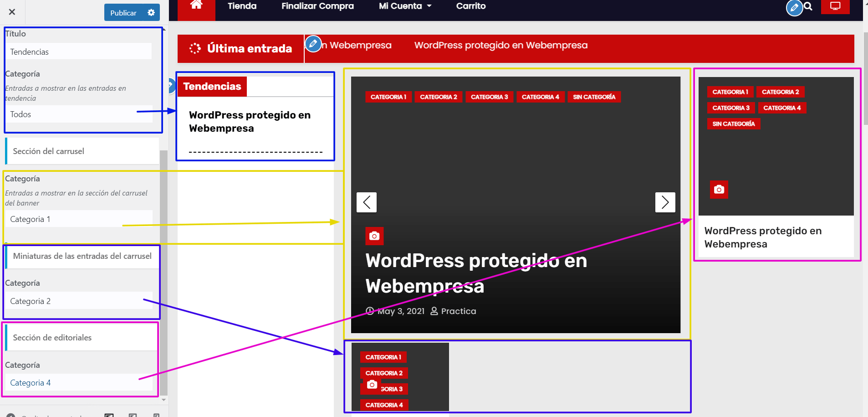
Task: Open the Carrito menu item
Action: pos(471,6)
